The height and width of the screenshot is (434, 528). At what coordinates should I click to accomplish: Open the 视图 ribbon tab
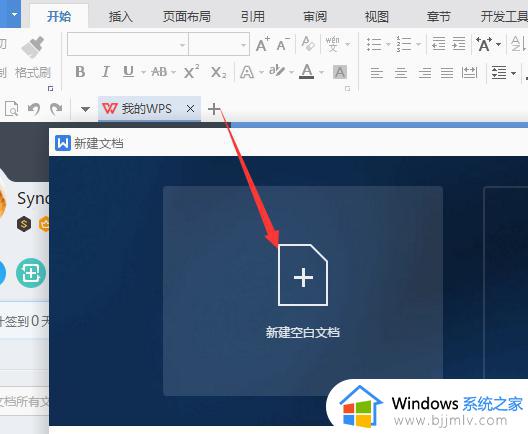[x=376, y=16]
